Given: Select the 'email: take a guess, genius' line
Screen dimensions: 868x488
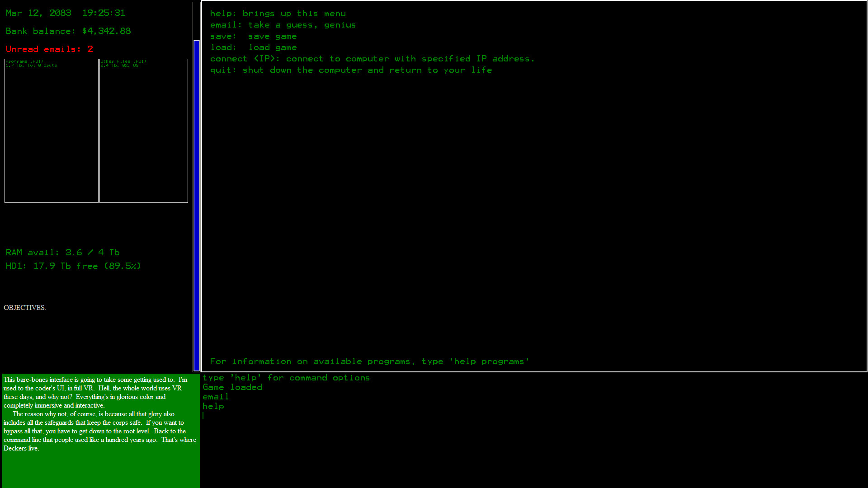Looking at the screenshot, I should click(x=283, y=25).
